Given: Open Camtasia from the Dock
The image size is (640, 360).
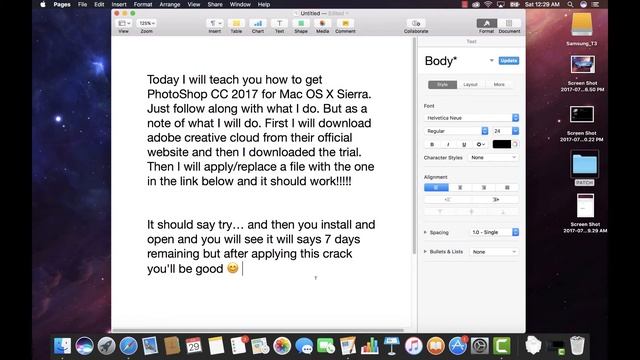Looking at the screenshot, I should [x=501, y=346].
